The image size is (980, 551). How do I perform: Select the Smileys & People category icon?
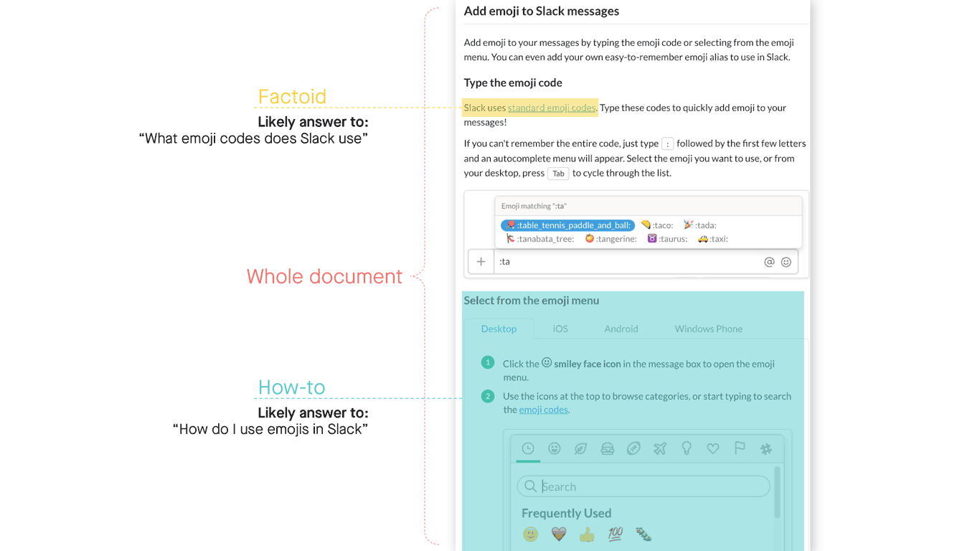click(554, 448)
